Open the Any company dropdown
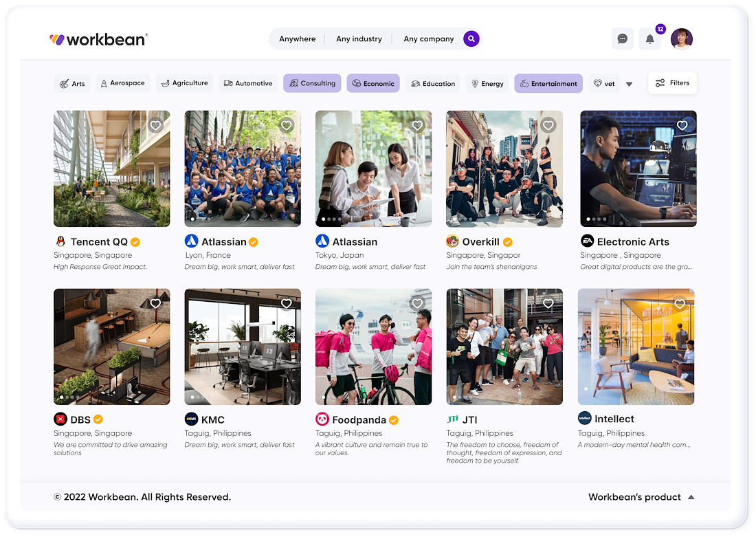Viewport: 756px width, 537px height. 429,39
